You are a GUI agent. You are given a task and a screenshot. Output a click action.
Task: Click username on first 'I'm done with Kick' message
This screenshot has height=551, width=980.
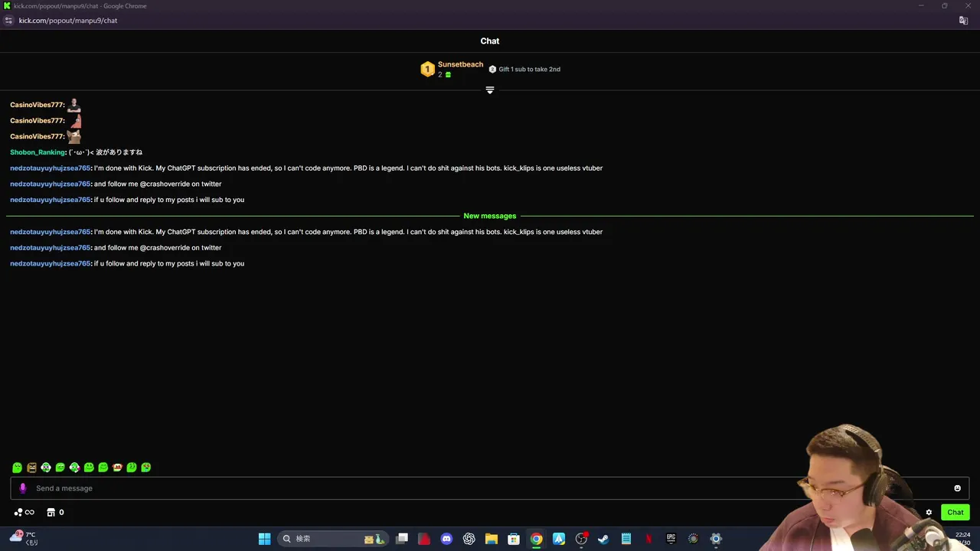[50, 168]
